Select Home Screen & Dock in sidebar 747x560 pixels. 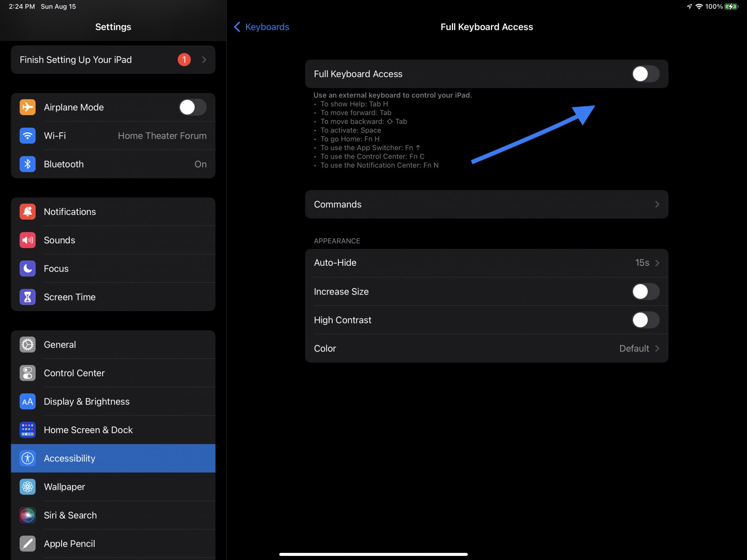click(x=113, y=430)
